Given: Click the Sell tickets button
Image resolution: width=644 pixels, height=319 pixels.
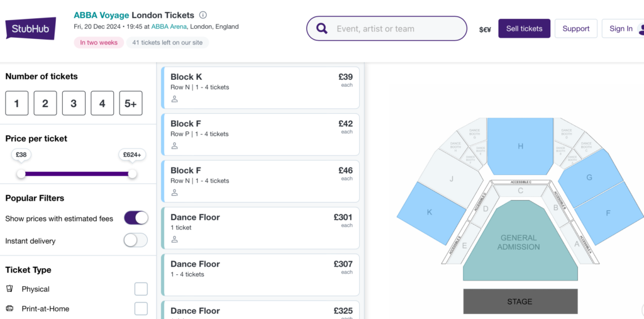Looking at the screenshot, I should (524, 28).
